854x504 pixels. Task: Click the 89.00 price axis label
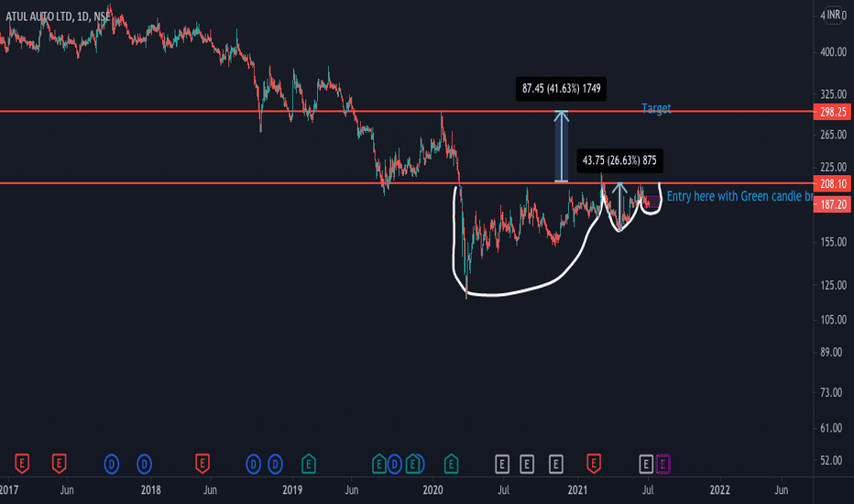point(831,353)
